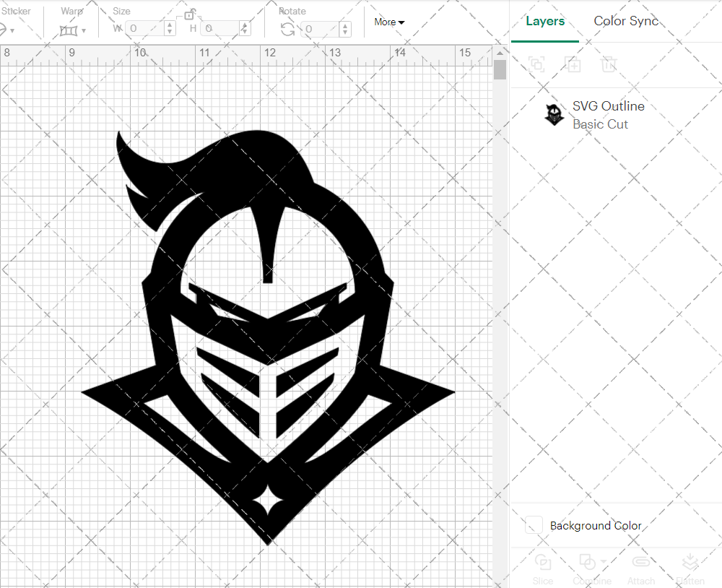Viewport: 722px width, 588px height.
Task: Increase the rotation angle stepper
Action: 344,25
